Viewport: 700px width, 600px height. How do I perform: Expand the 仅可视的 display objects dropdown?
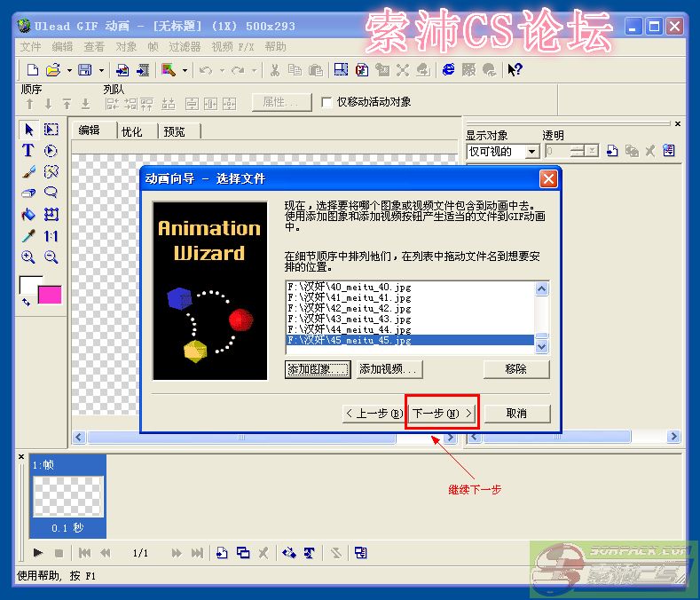tap(531, 152)
